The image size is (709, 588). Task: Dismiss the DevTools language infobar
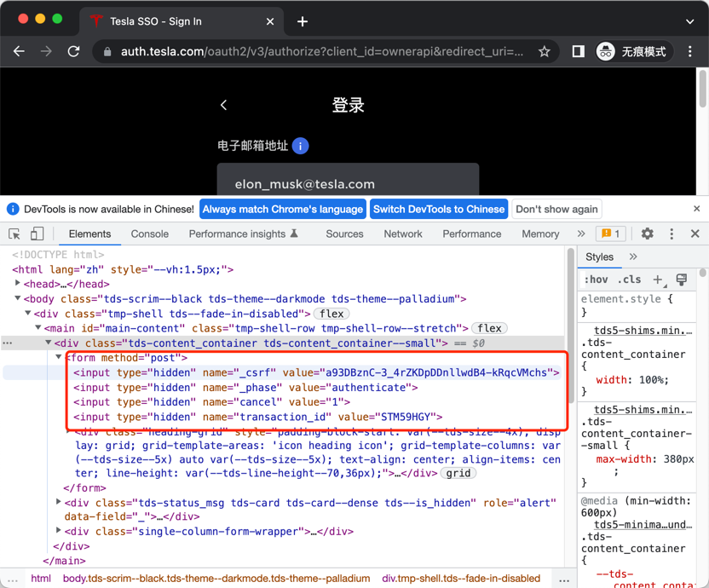click(697, 209)
